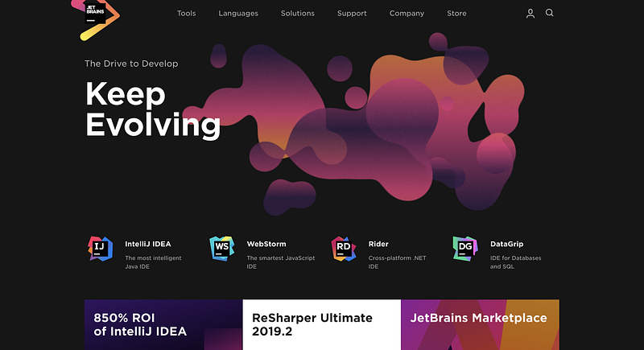This screenshot has height=350, width=644.
Task: Click the 'Keep Evolving' headline
Action: (x=153, y=109)
